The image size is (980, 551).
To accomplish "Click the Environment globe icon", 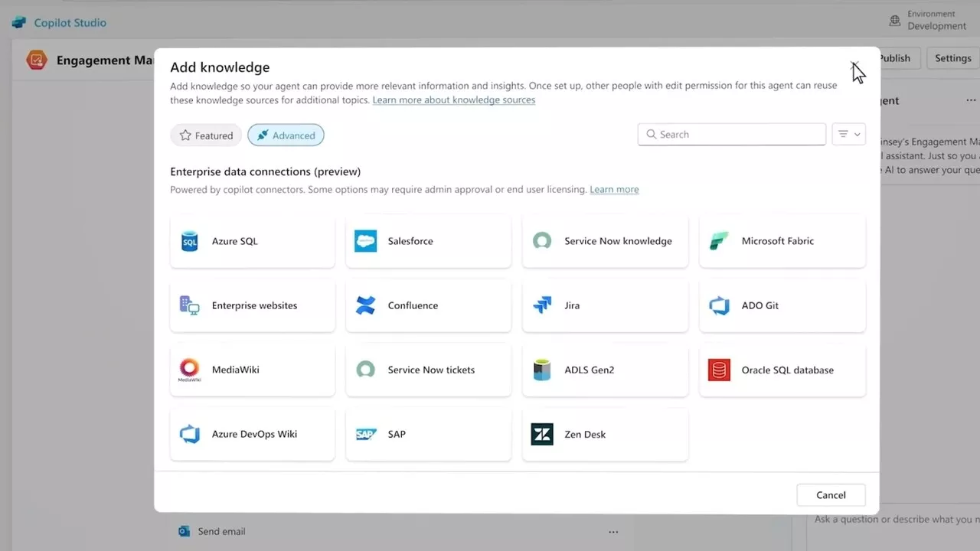I will coord(894,21).
